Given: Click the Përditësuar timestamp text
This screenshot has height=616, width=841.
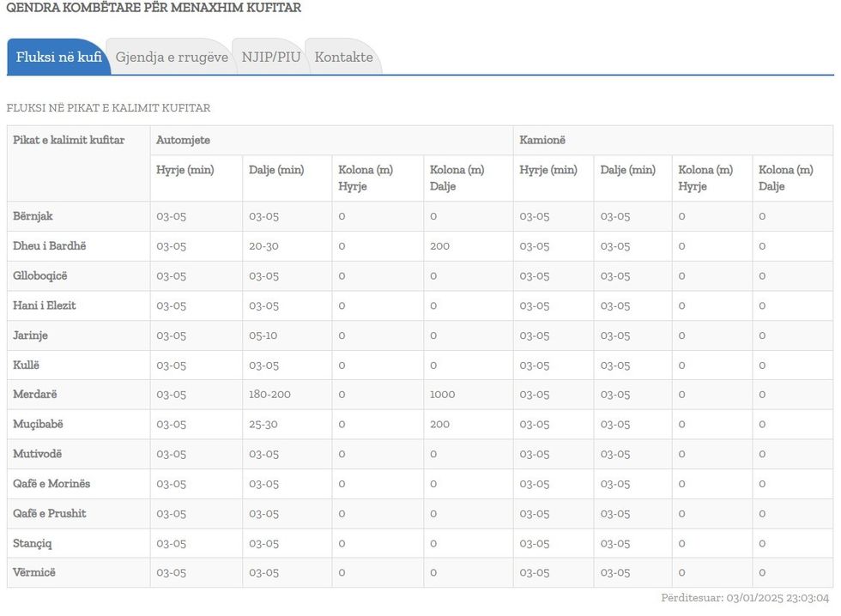Looking at the screenshot, I should click(744, 598).
